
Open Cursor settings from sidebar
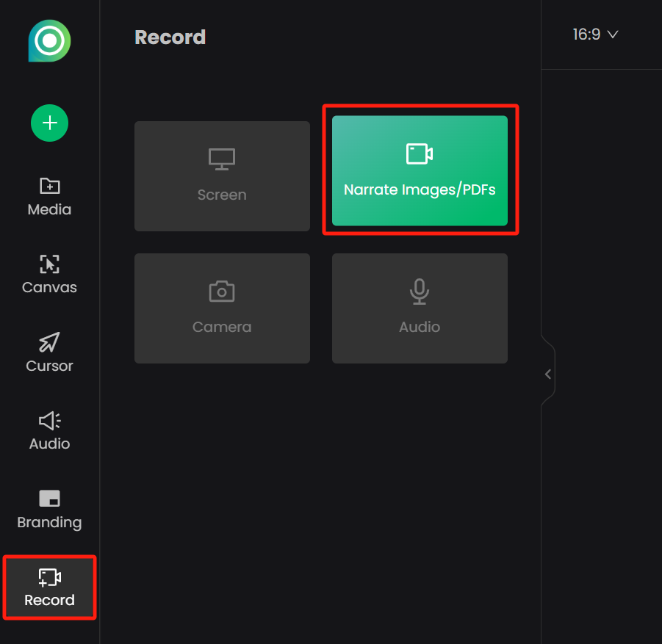(49, 353)
